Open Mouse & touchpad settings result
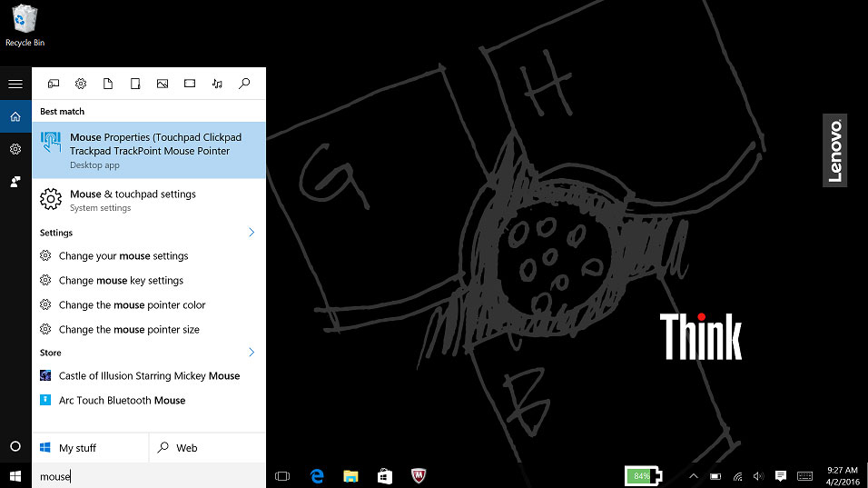The height and width of the screenshot is (488, 868). pyautogui.click(x=149, y=200)
